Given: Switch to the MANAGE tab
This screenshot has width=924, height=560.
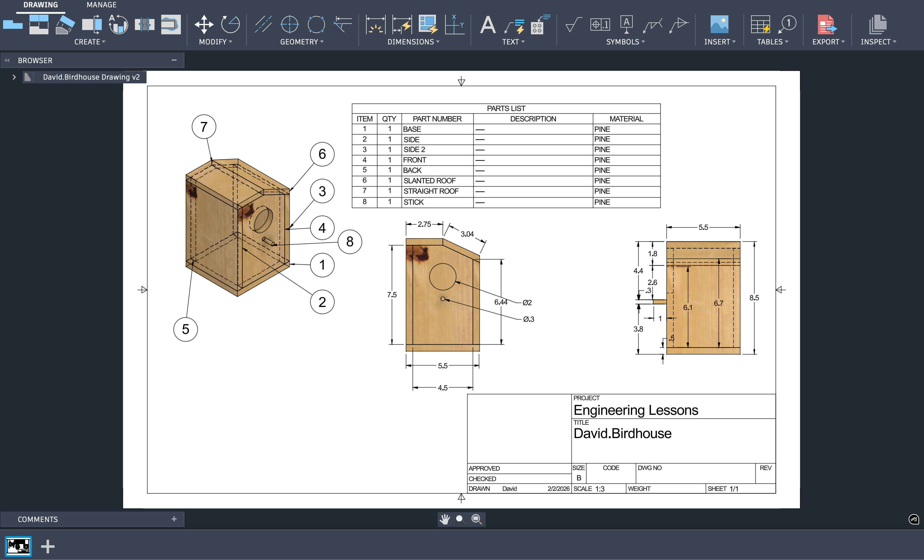Looking at the screenshot, I should click(101, 5).
